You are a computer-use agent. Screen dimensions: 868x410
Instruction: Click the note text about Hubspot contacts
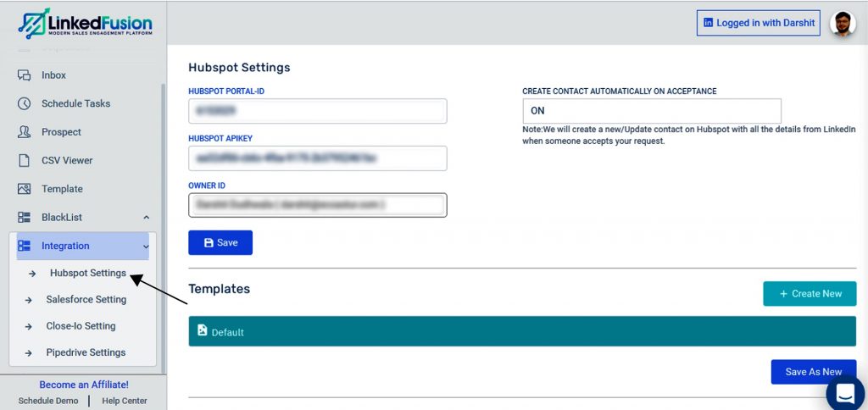pyautogui.click(x=689, y=136)
